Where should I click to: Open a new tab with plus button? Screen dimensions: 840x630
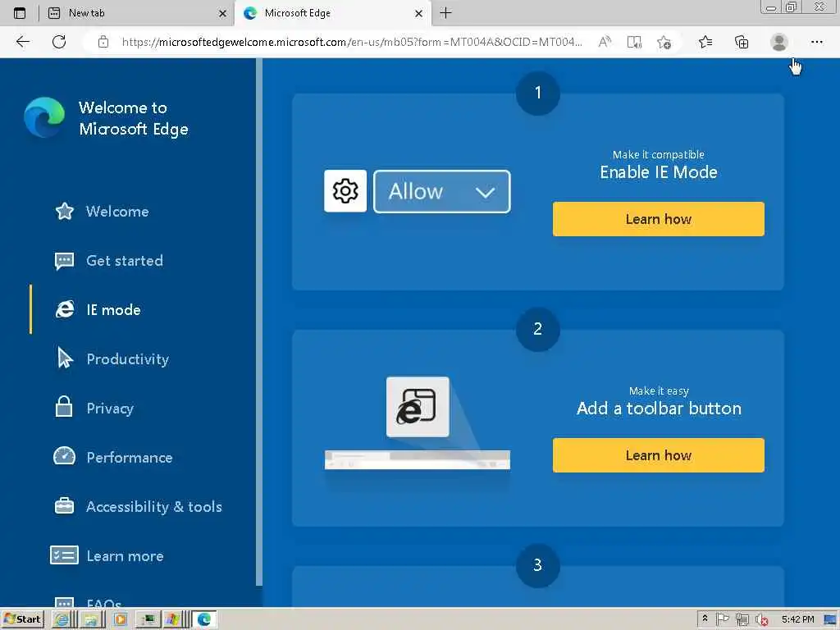[x=445, y=13]
